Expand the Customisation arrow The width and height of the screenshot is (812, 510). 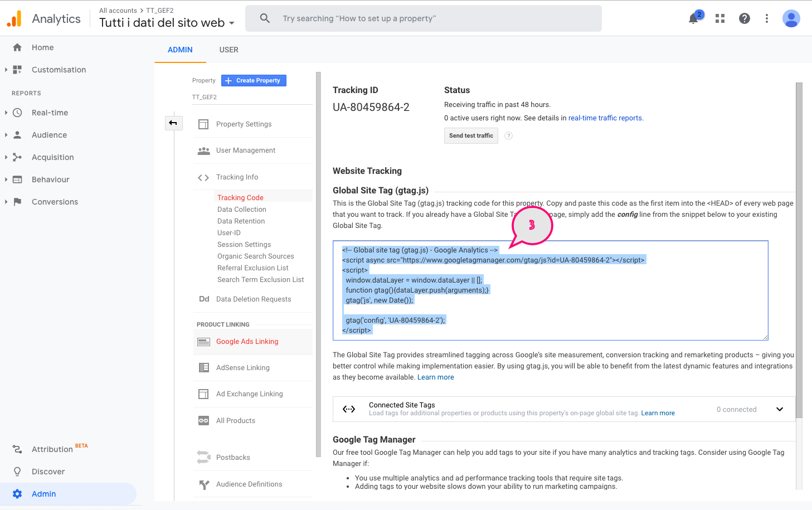coord(6,70)
